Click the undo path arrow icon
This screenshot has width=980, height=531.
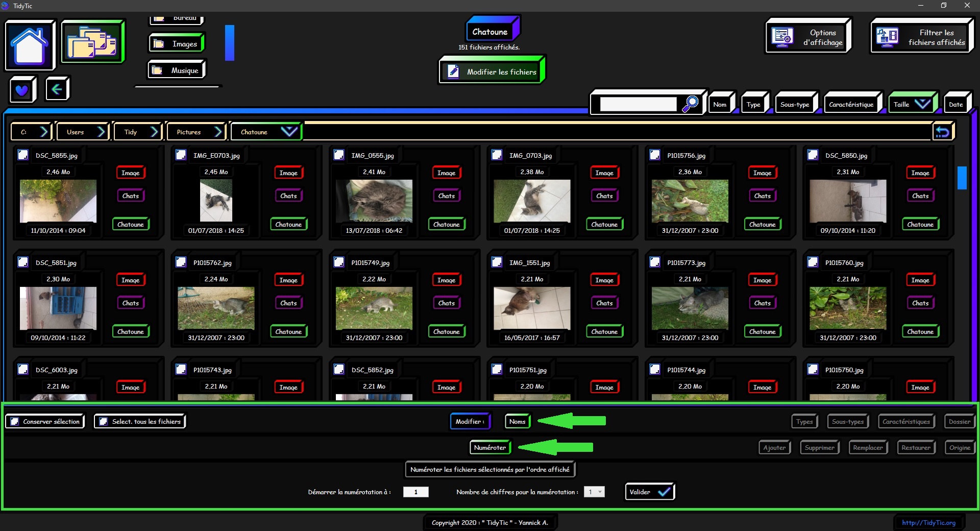[x=942, y=132]
